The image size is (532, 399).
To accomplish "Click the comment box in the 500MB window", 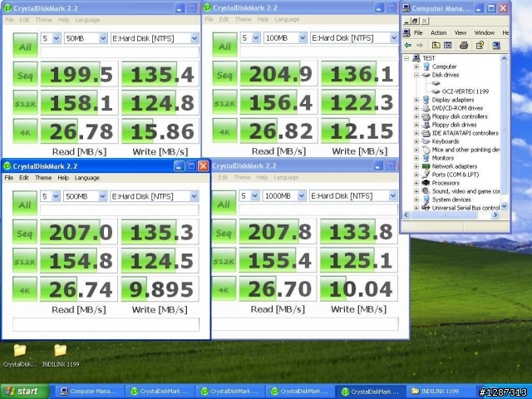I will pyautogui.click(x=106, y=325).
